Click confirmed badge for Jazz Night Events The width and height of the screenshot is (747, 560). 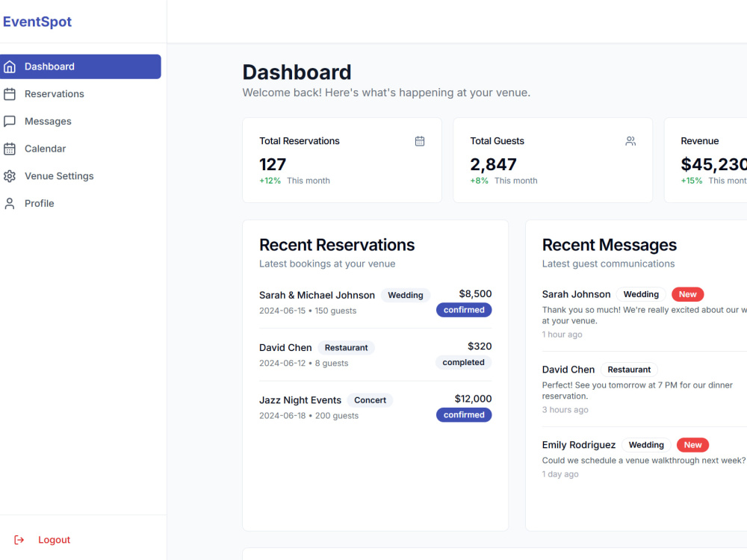pyautogui.click(x=464, y=414)
